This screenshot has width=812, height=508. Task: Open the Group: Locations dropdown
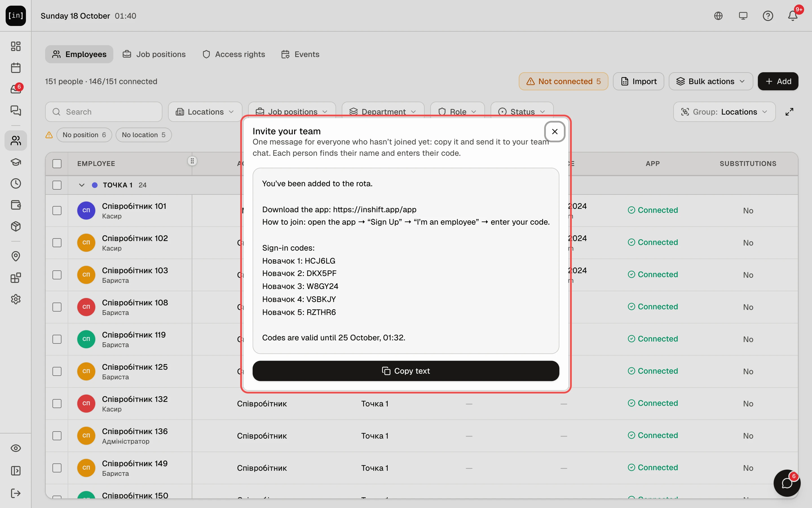tap(724, 112)
